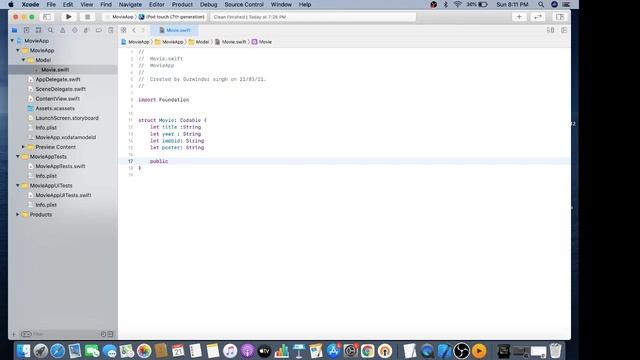Toggle recent files filter in navigator

click(x=103, y=334)
